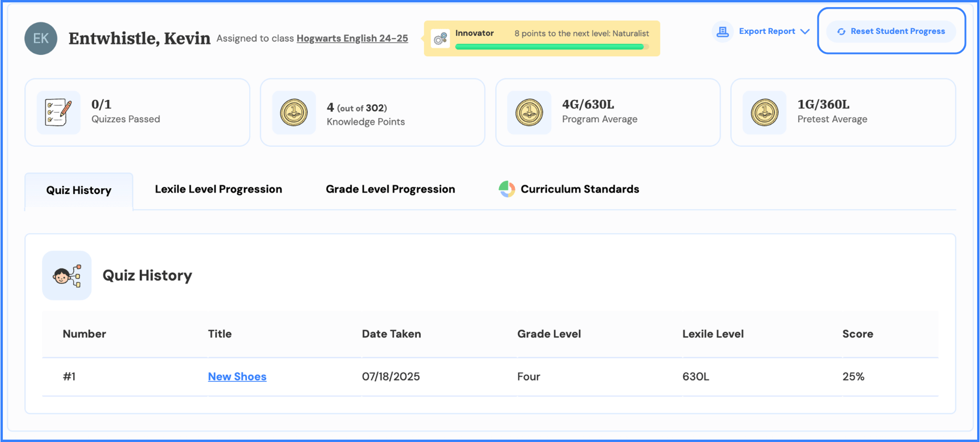Click the EK student avatar circle
This screenshot has height=442, width=980.
tap(41, 39)
